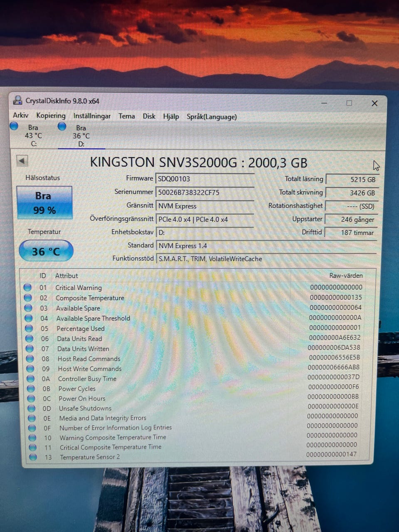Open the Tema menu
The width and height of the screenshot is (399, 532).
126,116
